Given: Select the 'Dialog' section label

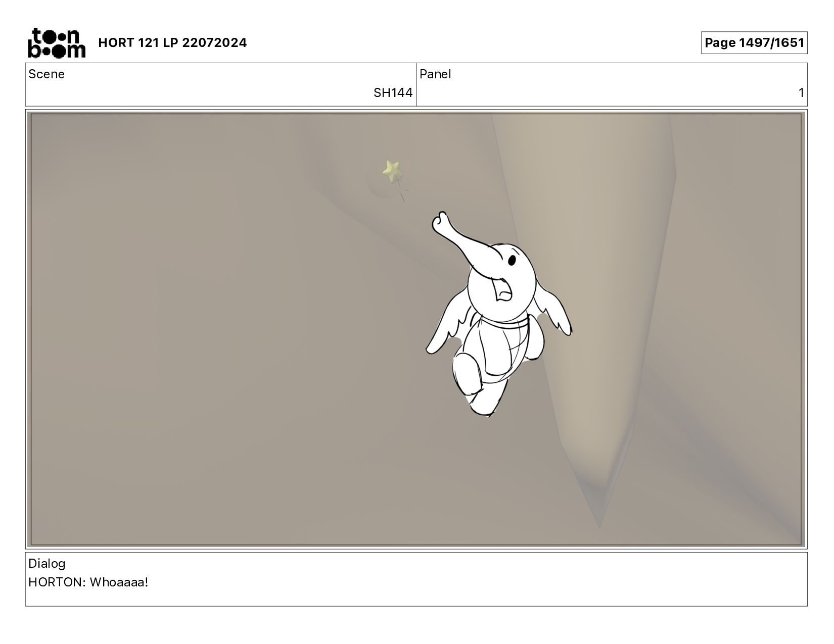Looking at the screenshot, I should click(x=47, y=564).
